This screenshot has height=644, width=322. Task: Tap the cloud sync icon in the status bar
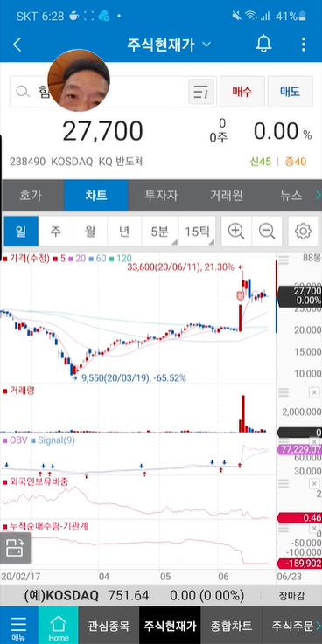[103, 16]
